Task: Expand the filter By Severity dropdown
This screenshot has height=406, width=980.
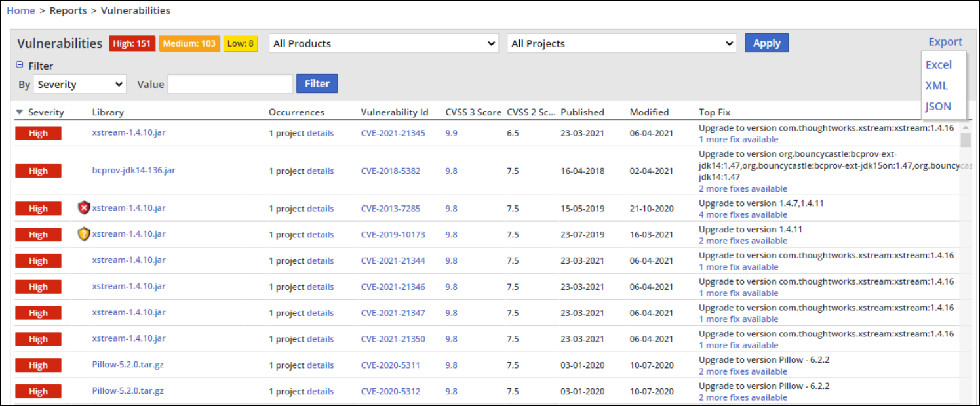Action: click(x=80, y=84)
